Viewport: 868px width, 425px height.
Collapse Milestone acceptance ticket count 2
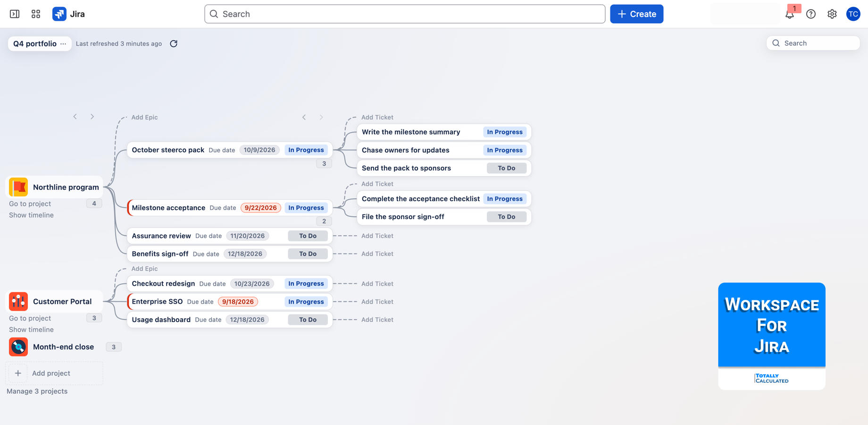click(x=324, y=221)
